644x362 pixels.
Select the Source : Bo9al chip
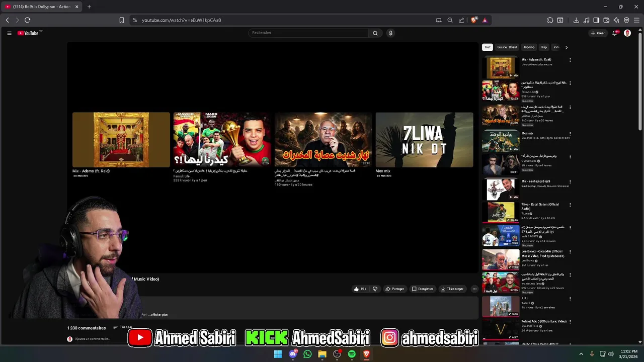507,47
